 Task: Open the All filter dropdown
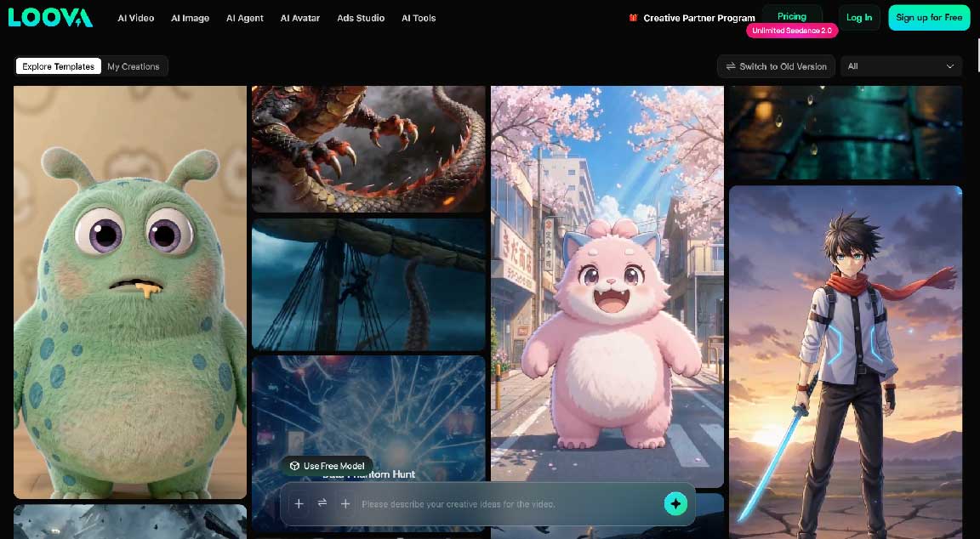point(901,66)
